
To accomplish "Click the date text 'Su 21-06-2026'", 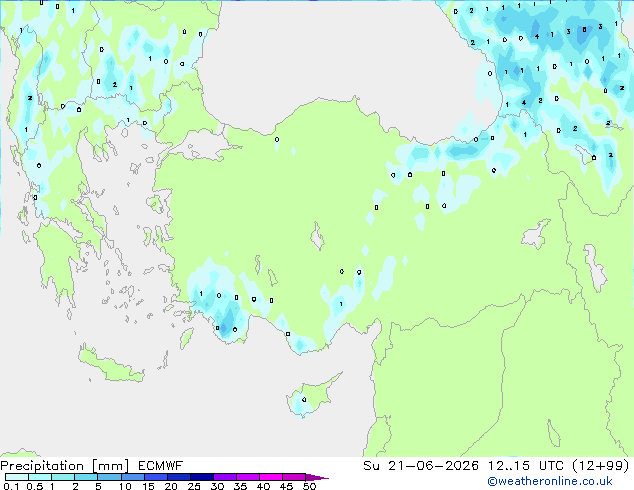I will (421, 466).
